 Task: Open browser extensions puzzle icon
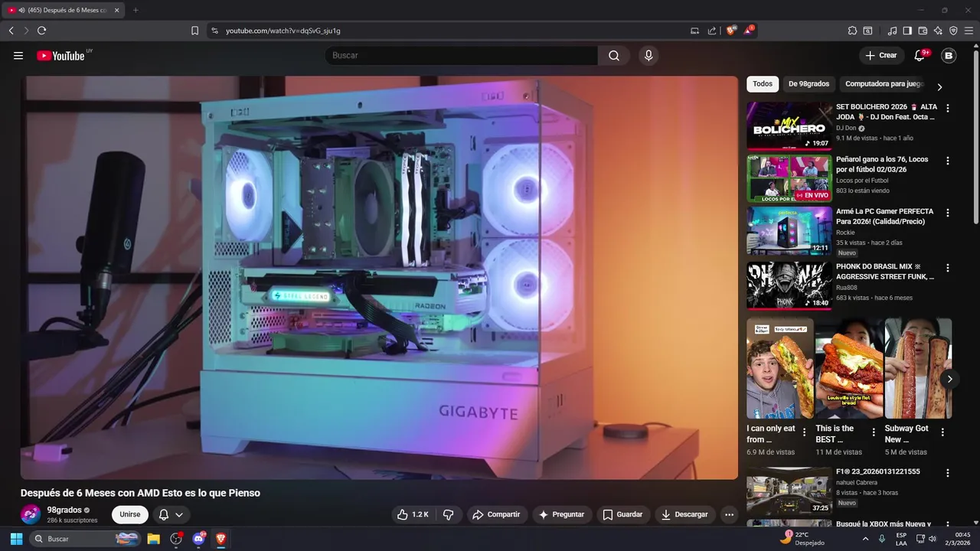[852, 31]
